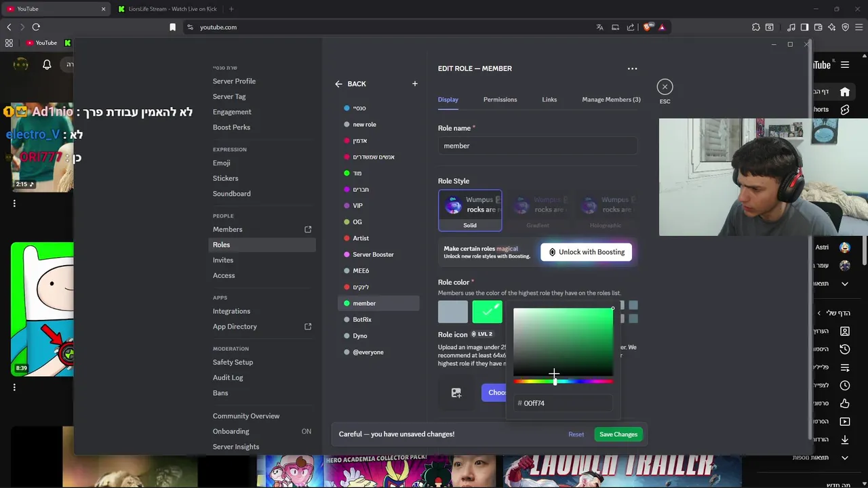
Task: Open the three-dots menu beside Edit Role
Action: [x=632, y=68]
